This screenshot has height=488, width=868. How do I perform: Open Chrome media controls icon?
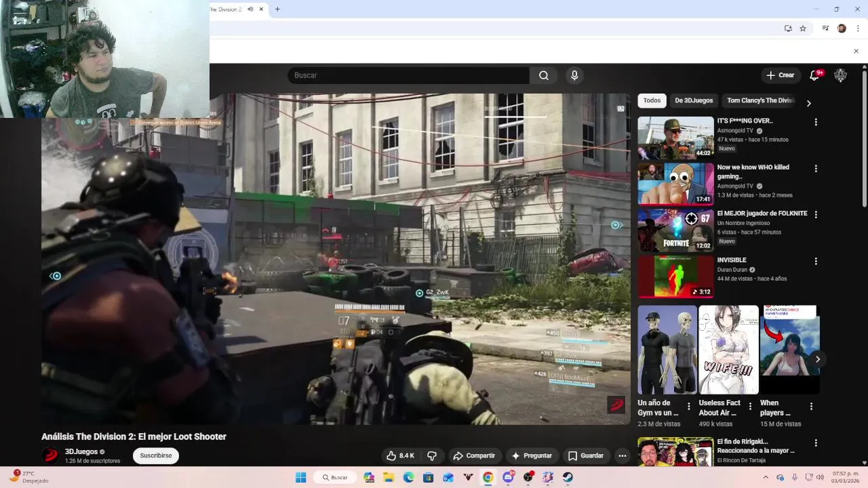coord(825,28)
